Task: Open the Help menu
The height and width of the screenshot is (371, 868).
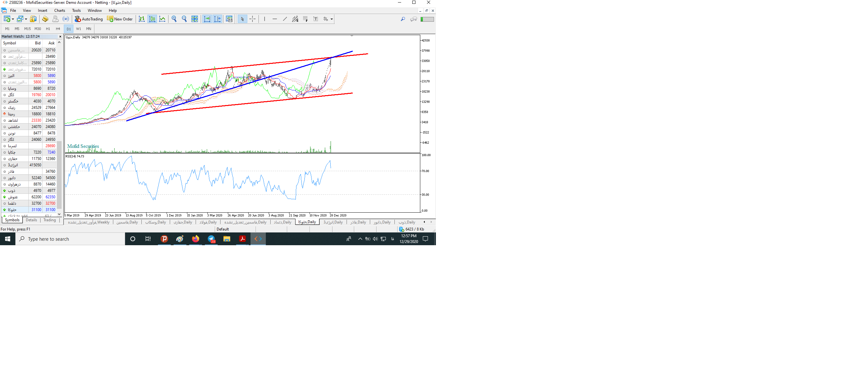Action: (113, 11)
